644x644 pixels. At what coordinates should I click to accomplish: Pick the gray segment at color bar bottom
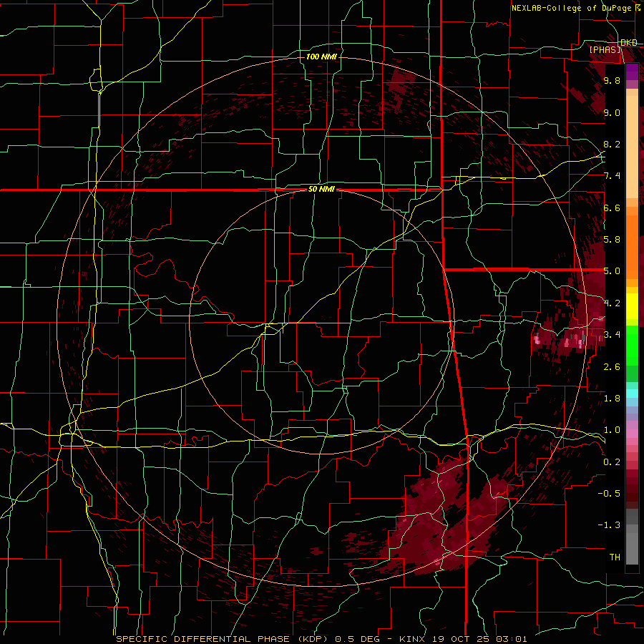click(632, 536)
